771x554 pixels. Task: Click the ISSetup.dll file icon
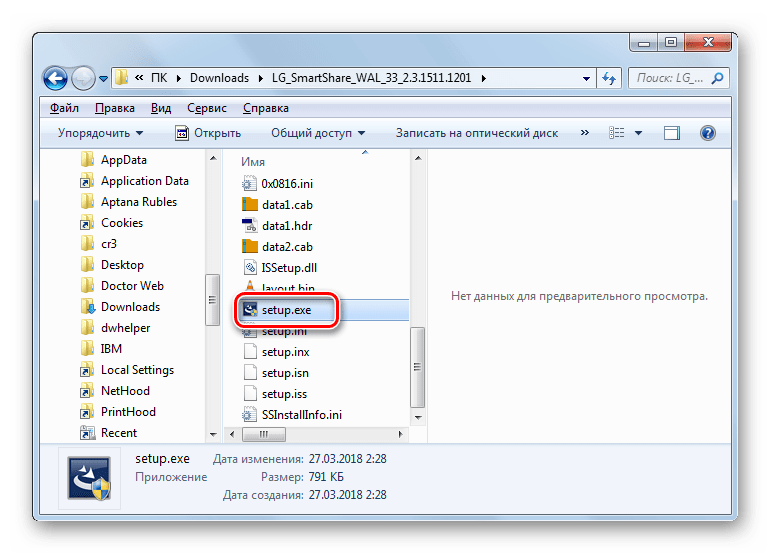coord(250,268)
